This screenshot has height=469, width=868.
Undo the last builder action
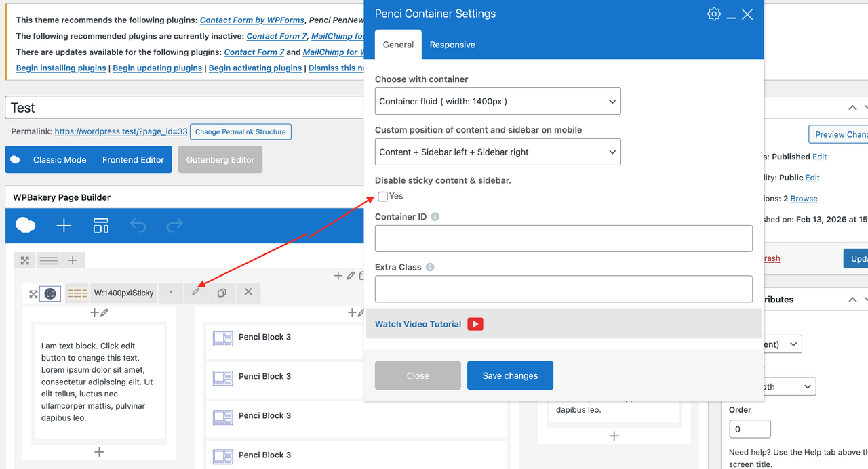pos(138,226)
